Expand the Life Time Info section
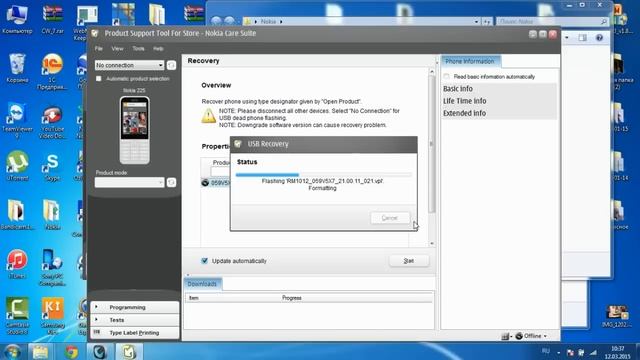The image size is (640, 360). 500,101
